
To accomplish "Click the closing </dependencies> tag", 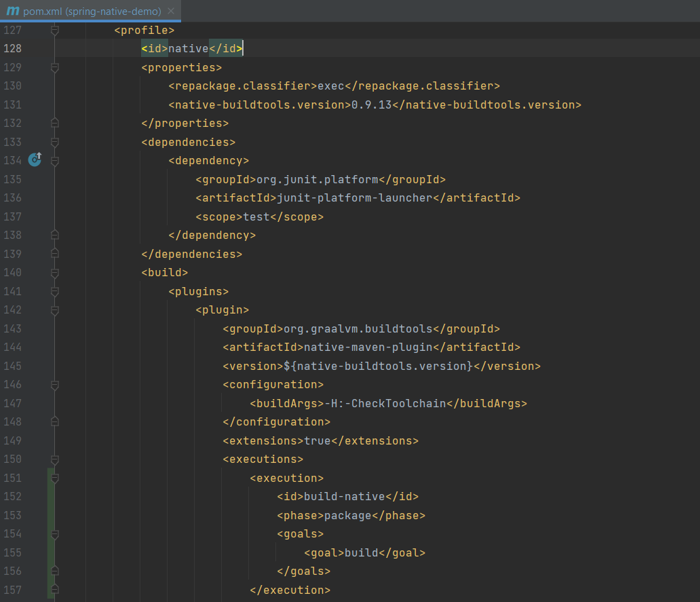I will pyautogui.click(x=192, y=254).
